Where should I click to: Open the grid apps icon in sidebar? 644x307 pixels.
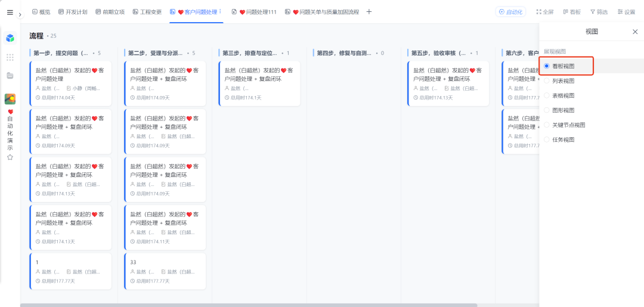pyautogui.click(x=10, y=57)
